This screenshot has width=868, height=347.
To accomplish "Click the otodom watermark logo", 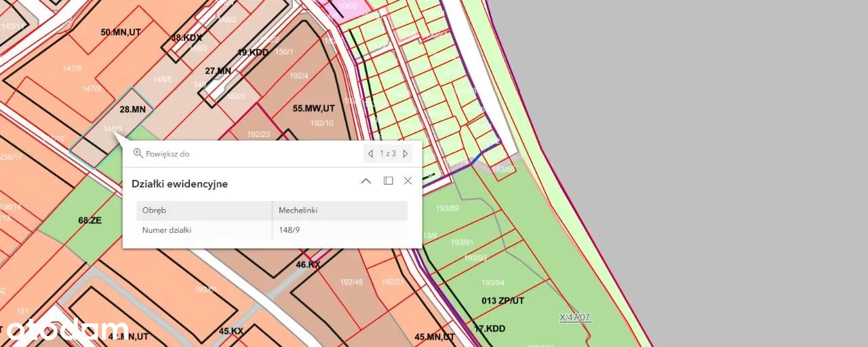I will [68, 330].
